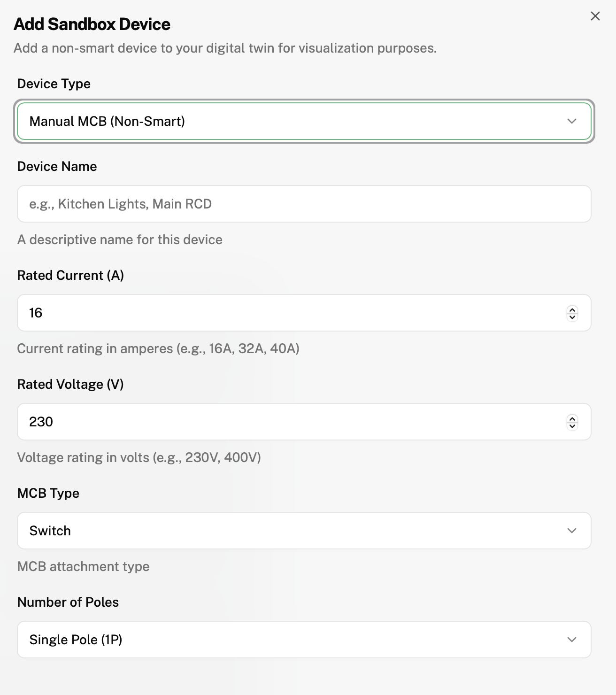The width and height of the screenshot is (616, 695).
Task: Increase Rated Current with up arrow
Action: [x=572, y=309]
